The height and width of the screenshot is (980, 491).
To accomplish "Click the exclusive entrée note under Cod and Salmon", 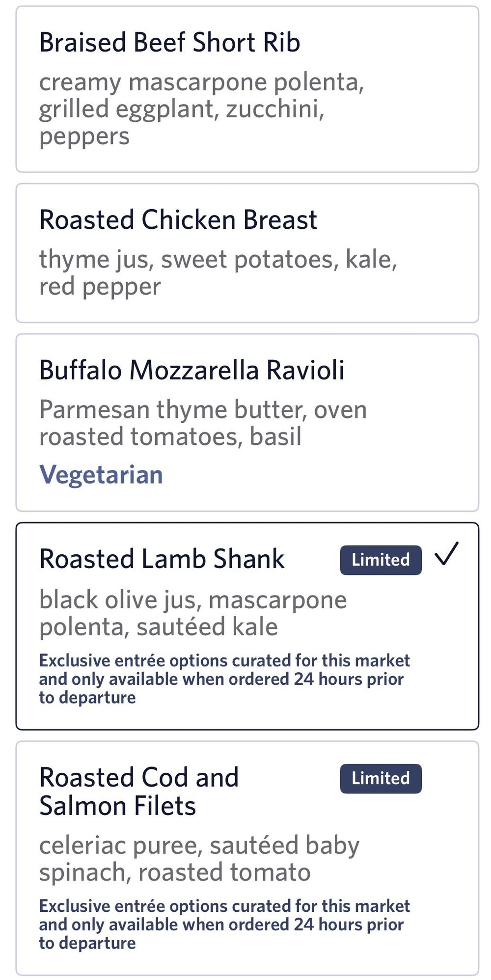I will tap(224, 925).
